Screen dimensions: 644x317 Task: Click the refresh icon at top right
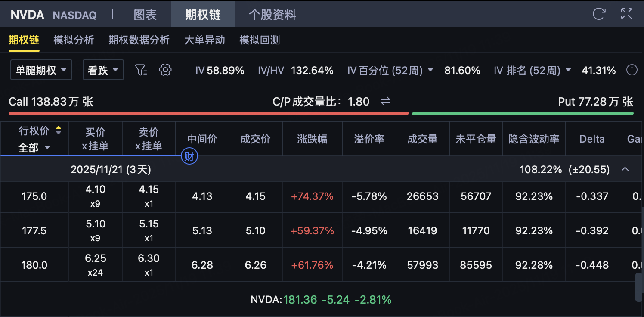coord(599,14)
